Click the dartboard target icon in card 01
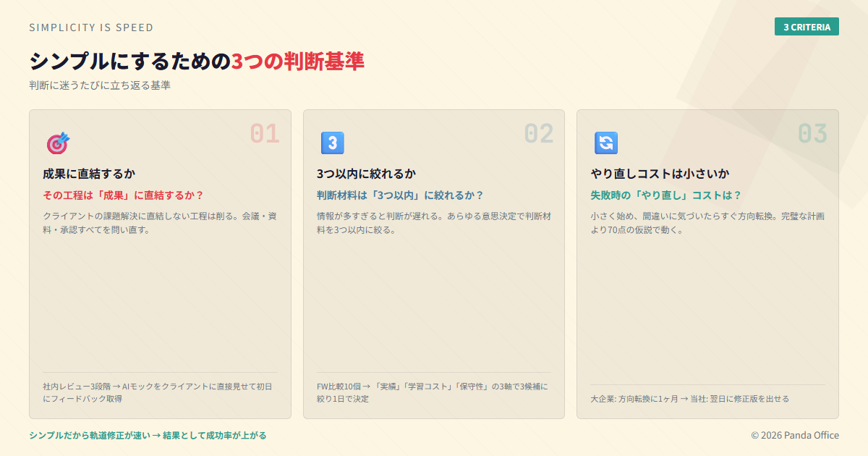The width and height of the screenshot is (868, 456). click(x=58, y=143)
